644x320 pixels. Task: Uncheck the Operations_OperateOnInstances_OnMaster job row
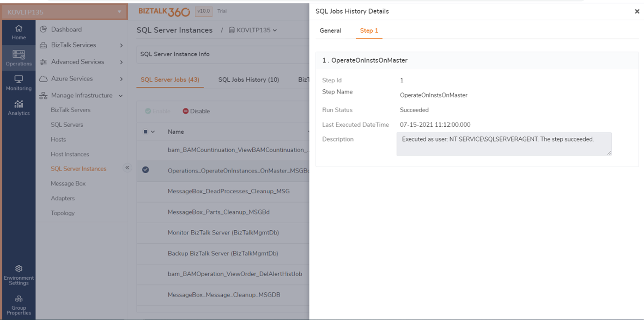tap(146, 170)
